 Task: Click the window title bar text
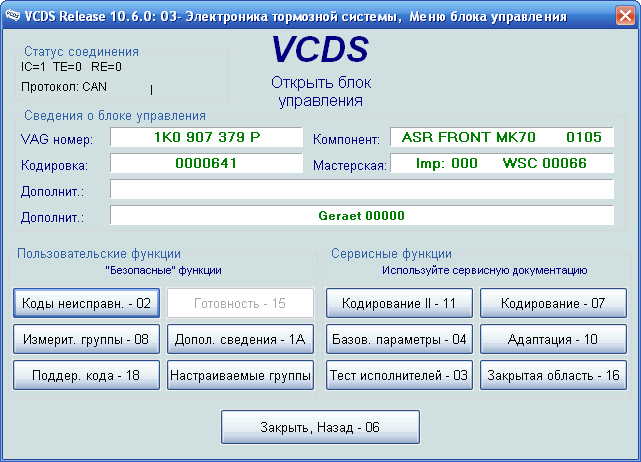click(296, 16)
